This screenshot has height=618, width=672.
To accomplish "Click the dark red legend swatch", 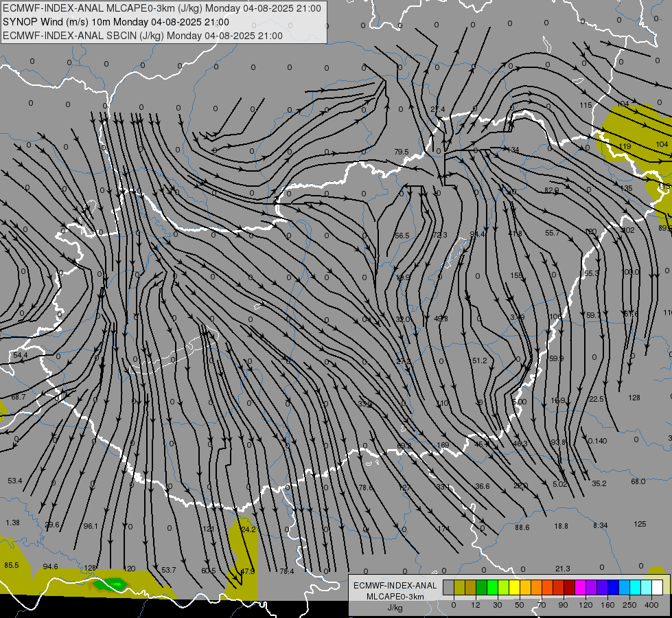I will tap(570, 587).
